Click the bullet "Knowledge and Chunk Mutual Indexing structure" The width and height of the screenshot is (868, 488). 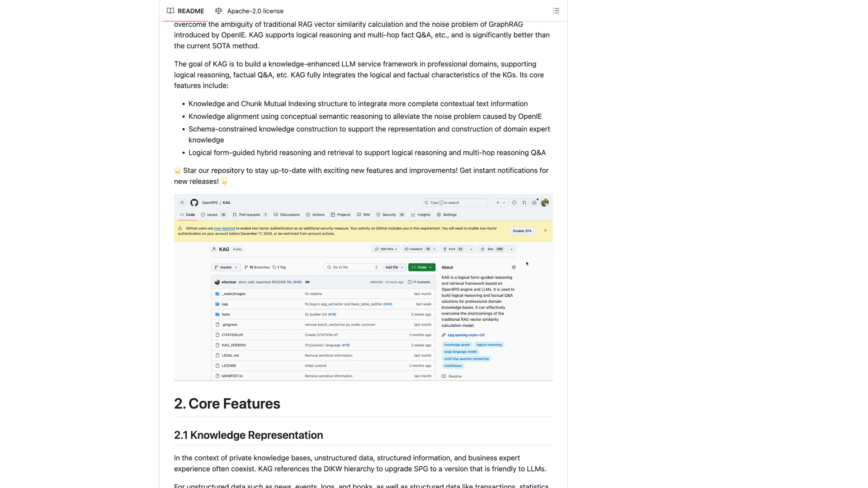click(358, 103)
